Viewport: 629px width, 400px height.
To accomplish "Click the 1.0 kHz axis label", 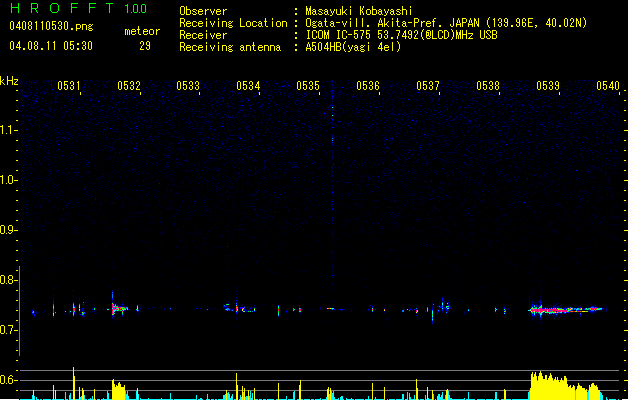I will [x=8, y=180].
